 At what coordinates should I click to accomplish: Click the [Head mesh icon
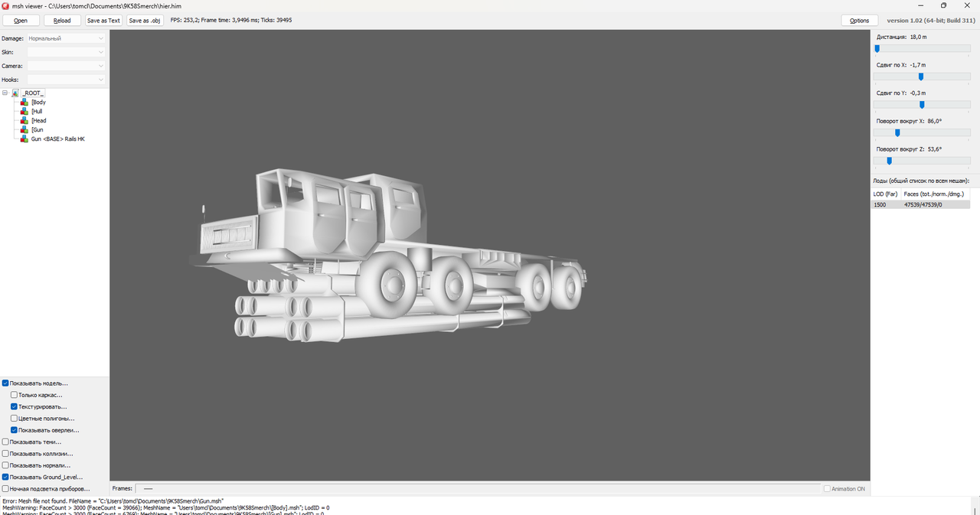(x=24, y=120)
